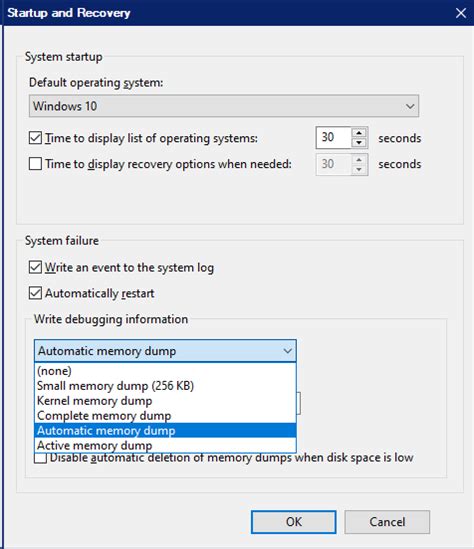Close the Startup and Recovery dialog
The width and height of the screenshot is (474, 549).
click(461, 13)
